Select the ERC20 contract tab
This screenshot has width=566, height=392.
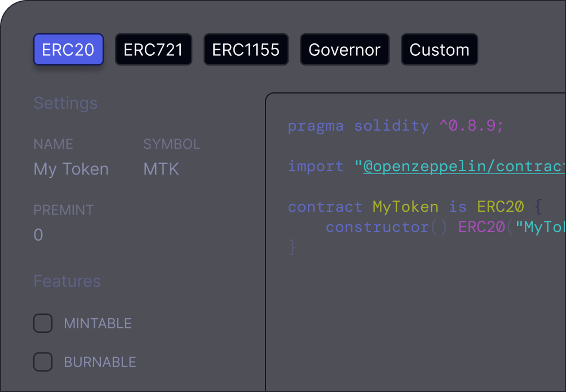tap(68, 50)
